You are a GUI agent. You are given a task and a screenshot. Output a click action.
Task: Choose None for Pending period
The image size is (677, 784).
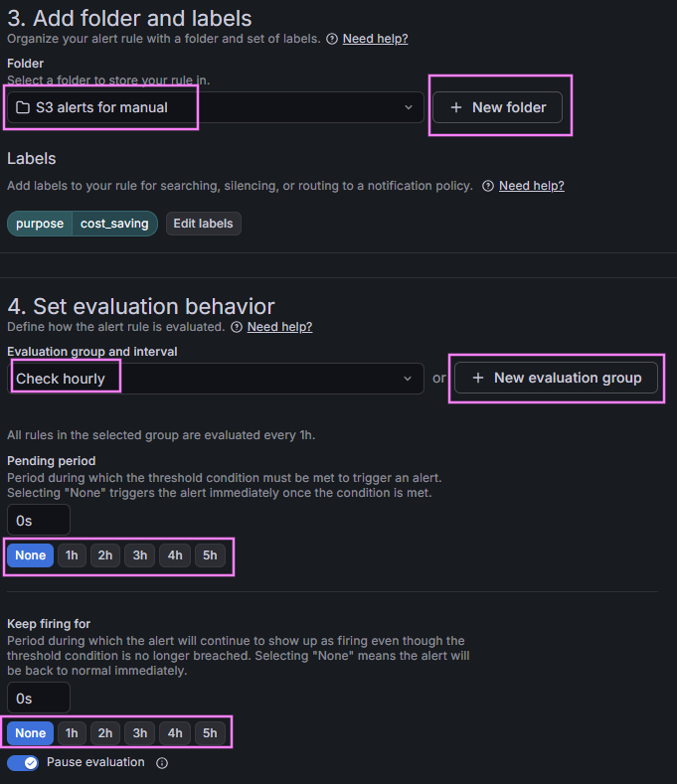(x=31, y=555)
